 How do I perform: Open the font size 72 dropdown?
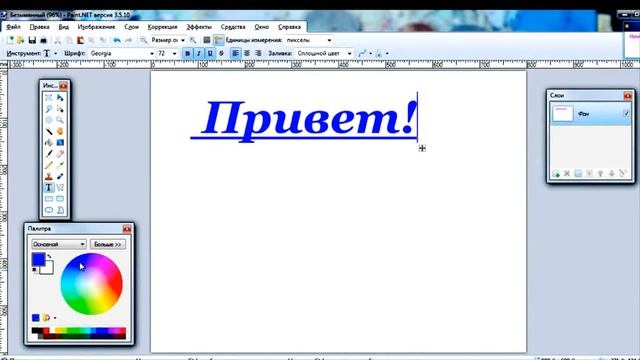(x=174, y=53)
